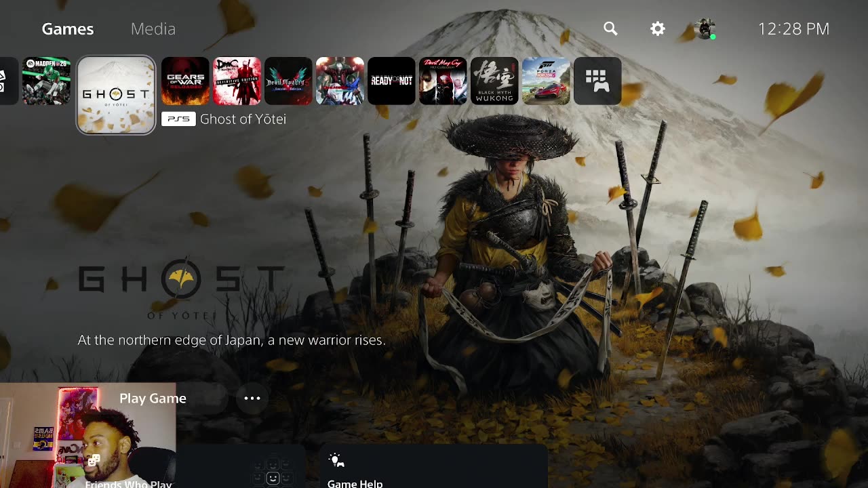Select the Devil May Cry 4 tile with the red-coat character art
The width and height of the screenshot is (868, 488).
coord(340,81)
